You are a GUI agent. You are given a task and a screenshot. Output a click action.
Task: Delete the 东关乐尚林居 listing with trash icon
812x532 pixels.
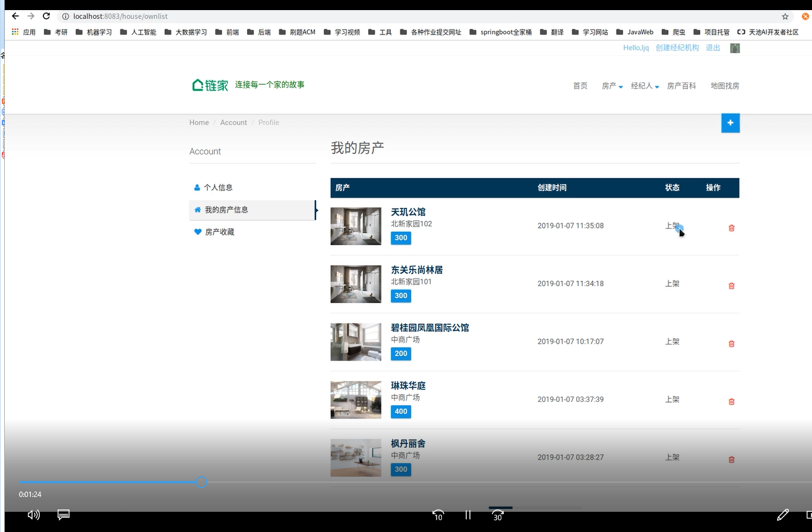(731, 286)
